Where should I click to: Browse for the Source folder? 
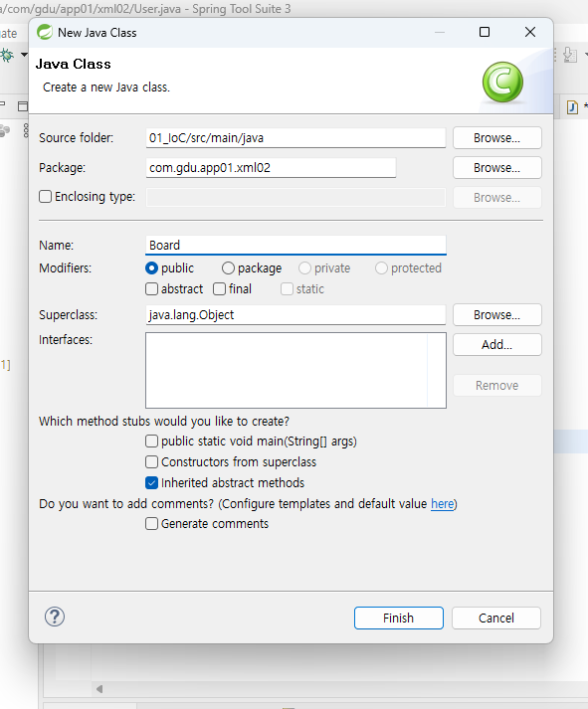[497, 138]
